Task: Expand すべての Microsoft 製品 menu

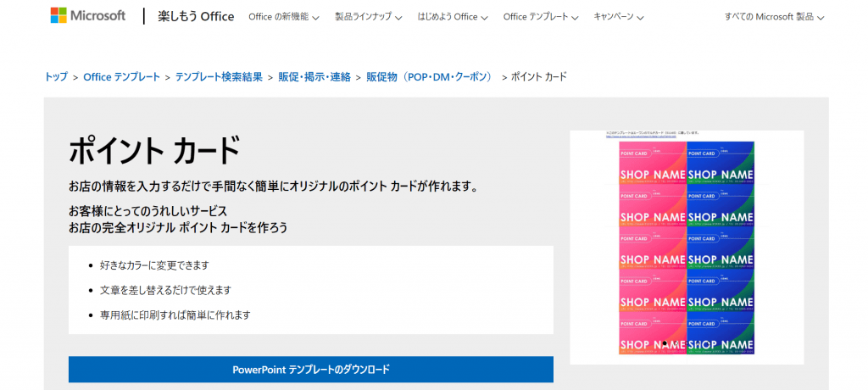Action: (774, 17)
